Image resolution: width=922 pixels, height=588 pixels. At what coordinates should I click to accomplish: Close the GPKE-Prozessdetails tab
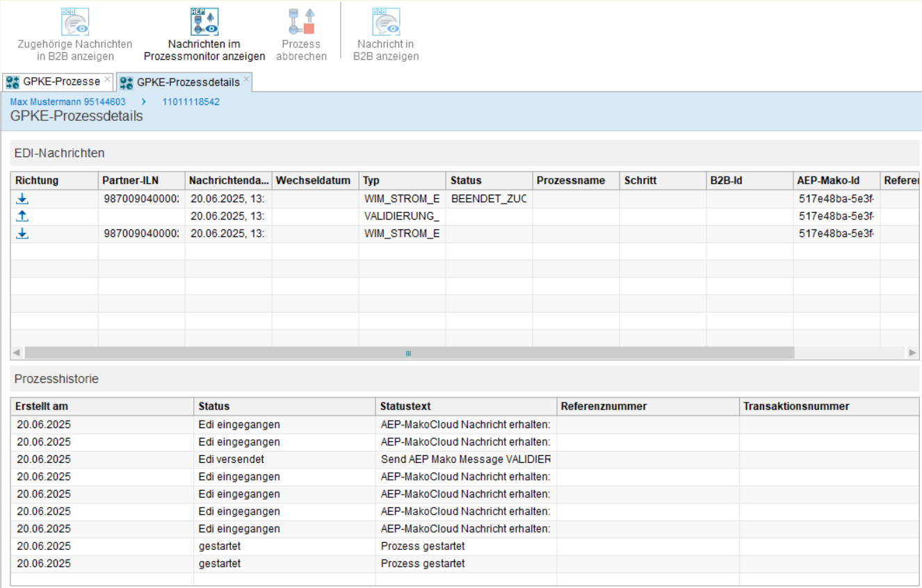(246, 79)
